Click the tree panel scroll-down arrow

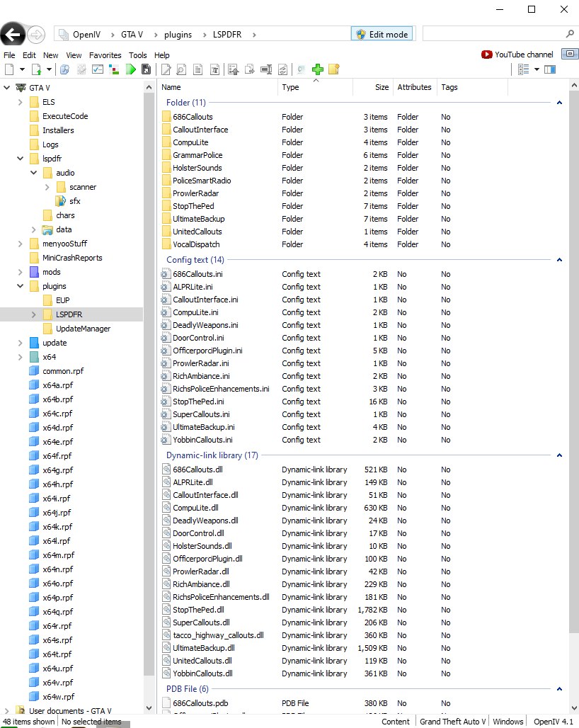[149, 708]
